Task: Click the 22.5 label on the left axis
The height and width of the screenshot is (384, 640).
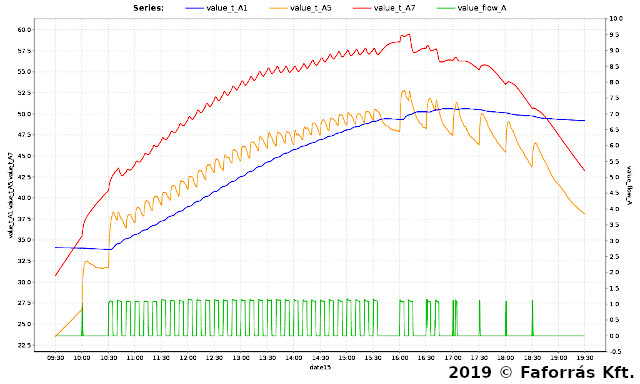Action: pyautogui.click(x=24, y=346)
